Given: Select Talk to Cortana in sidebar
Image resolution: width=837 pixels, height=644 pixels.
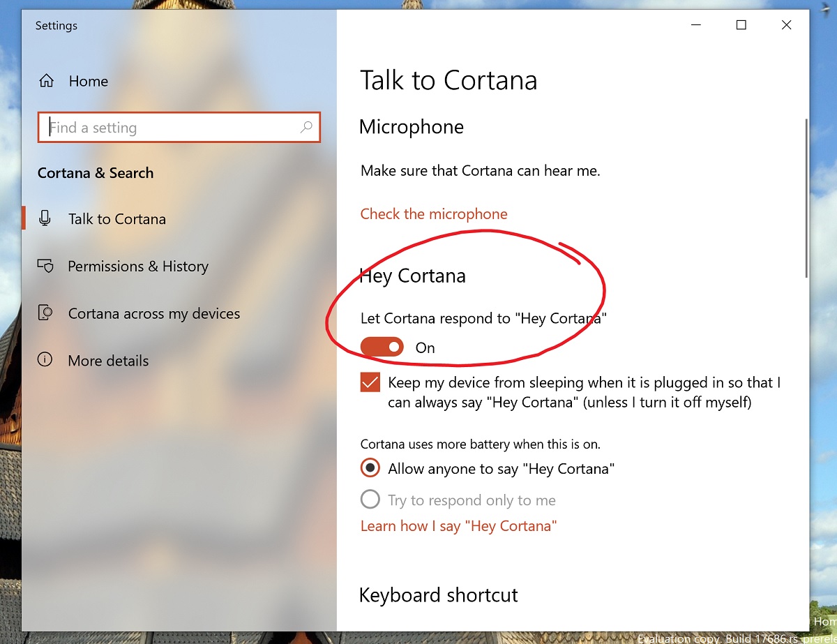Looking at the screenshot, I should (x=117, y=219).
